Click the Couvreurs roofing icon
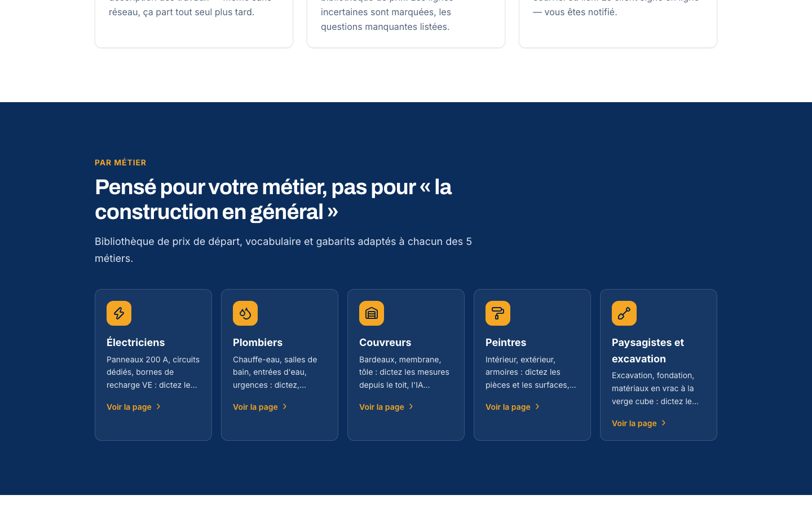812x508 pixels. [372, 313]
